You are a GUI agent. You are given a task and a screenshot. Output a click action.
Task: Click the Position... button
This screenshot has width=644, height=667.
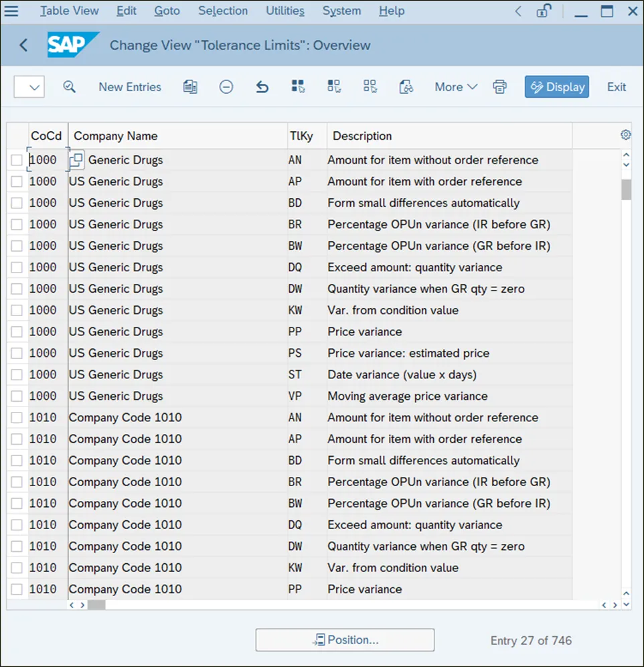coord(345,640)
